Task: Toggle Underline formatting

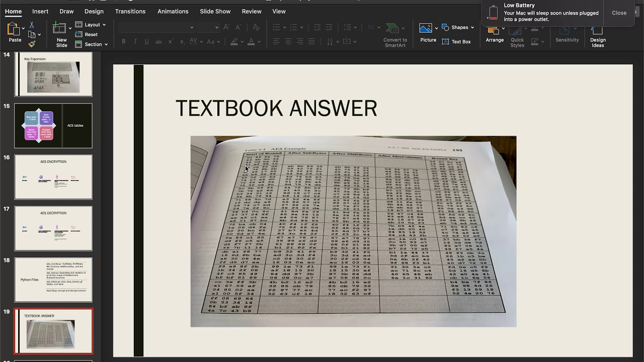Action: [147, 42]
